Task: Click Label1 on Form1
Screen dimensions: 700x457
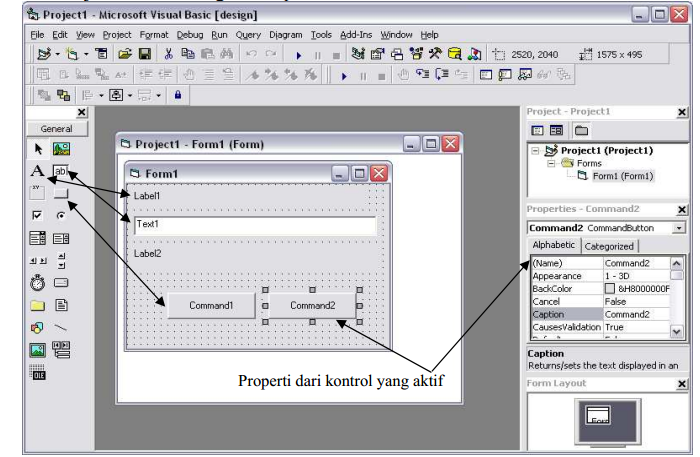Action: 147,196
